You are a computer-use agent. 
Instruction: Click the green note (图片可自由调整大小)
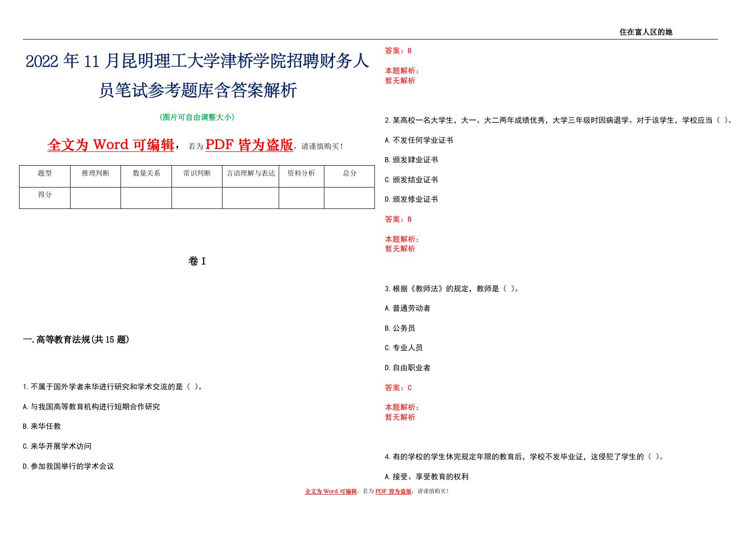197,117
